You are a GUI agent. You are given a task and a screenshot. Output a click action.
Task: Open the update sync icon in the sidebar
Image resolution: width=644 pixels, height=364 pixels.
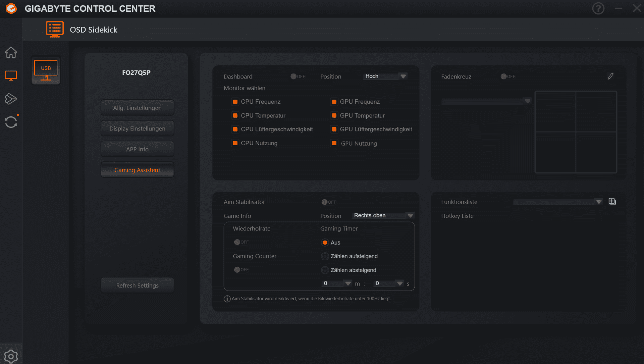pos(11,122)
